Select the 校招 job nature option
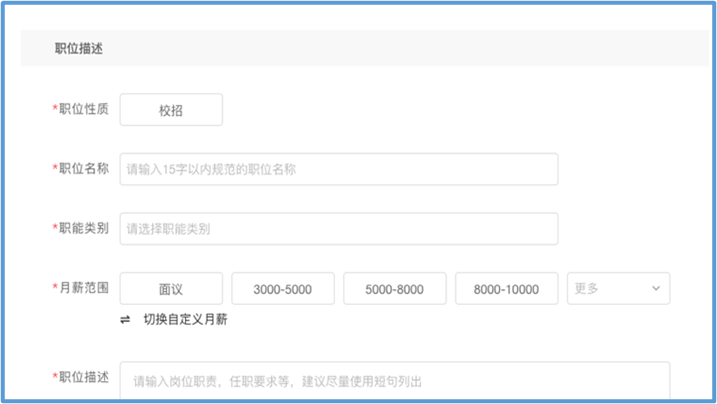This screenshot has width=717, height=404. coord(171,110)
